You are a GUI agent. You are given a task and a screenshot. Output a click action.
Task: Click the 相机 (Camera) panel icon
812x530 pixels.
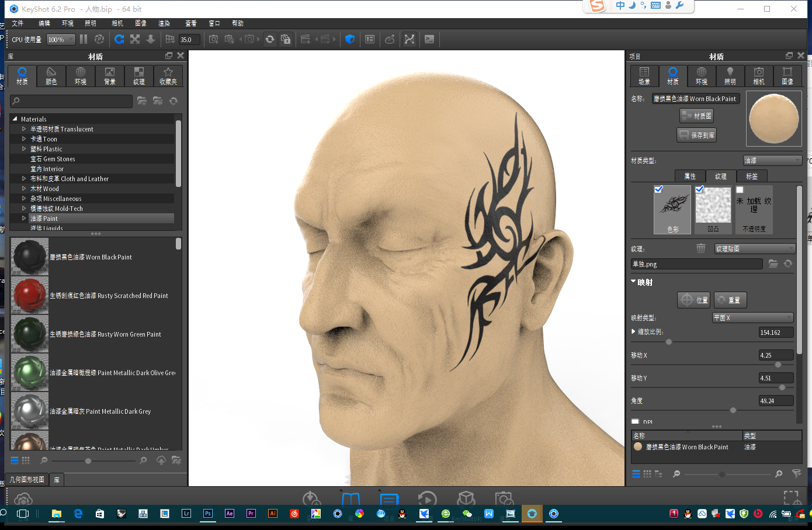(x=758, y=77)
